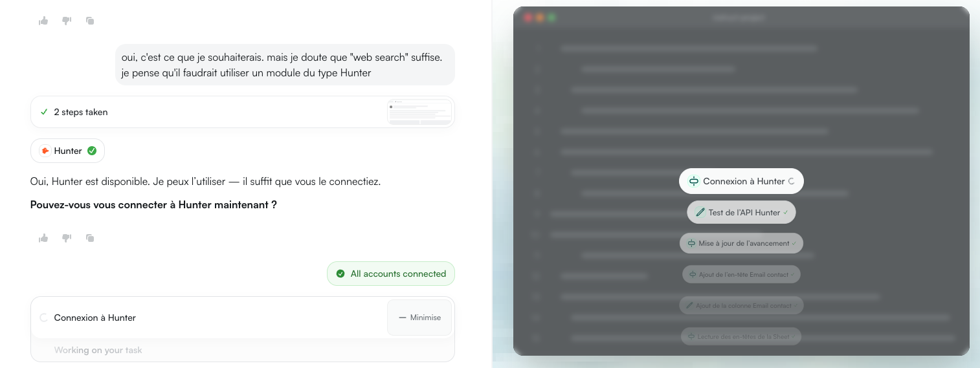Copy the top message with copy icon
The width and height of the screenshot is (980, 368).
point(90,21)
